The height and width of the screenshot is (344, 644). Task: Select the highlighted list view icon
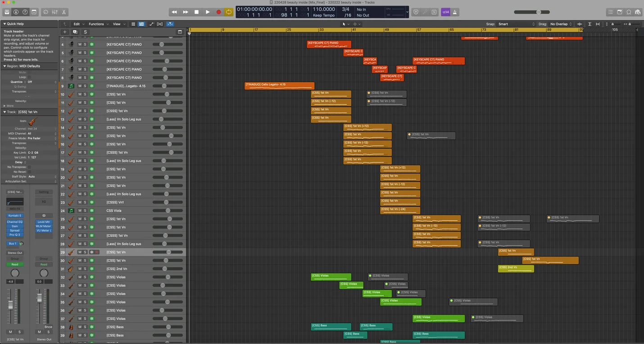pyautogui.click(x=141, y=24)
